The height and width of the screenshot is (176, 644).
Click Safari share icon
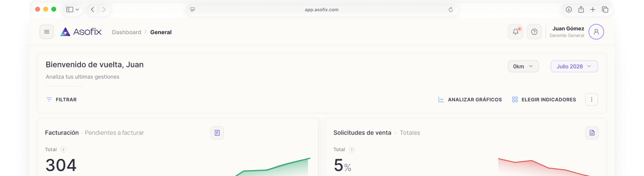[581, 9]
